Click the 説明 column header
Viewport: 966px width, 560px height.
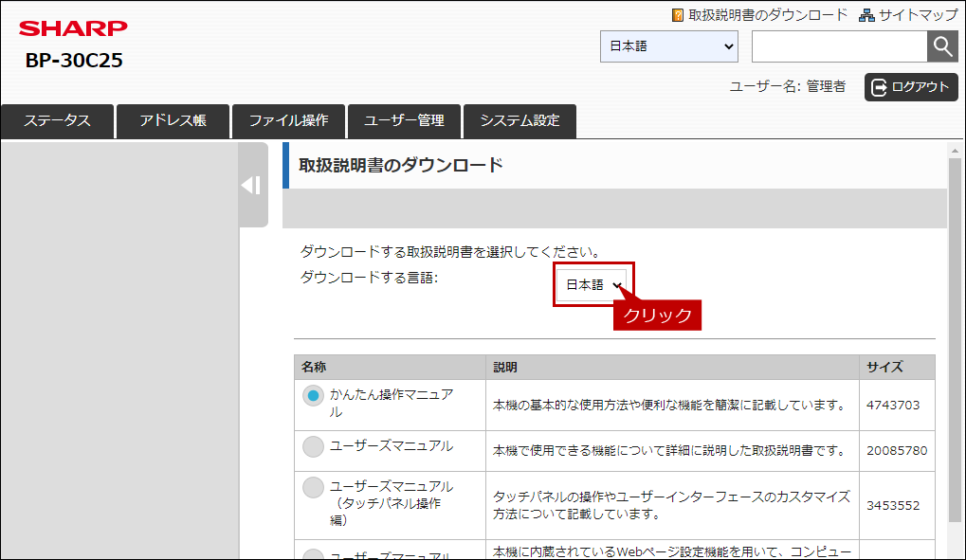point(672,367)
